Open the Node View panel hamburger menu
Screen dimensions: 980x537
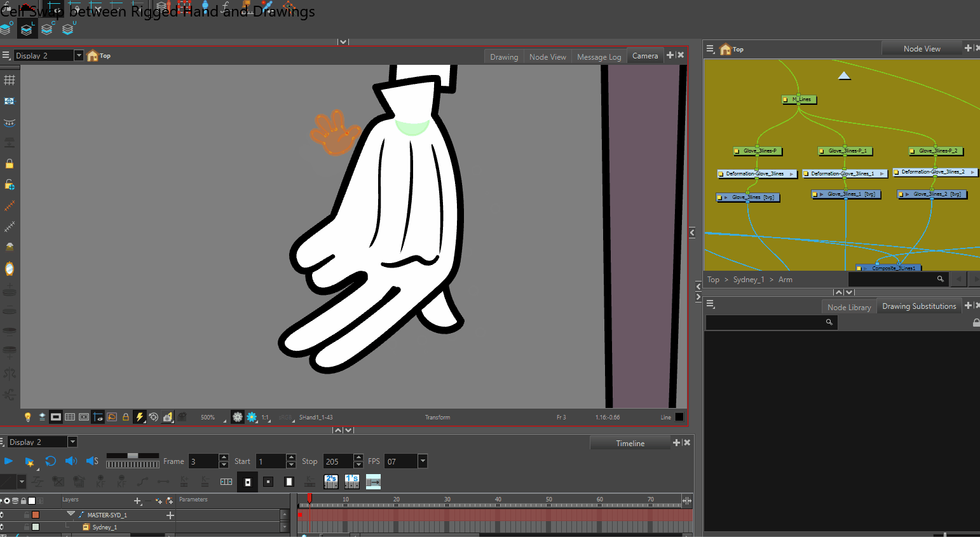(x=711, y=48)
